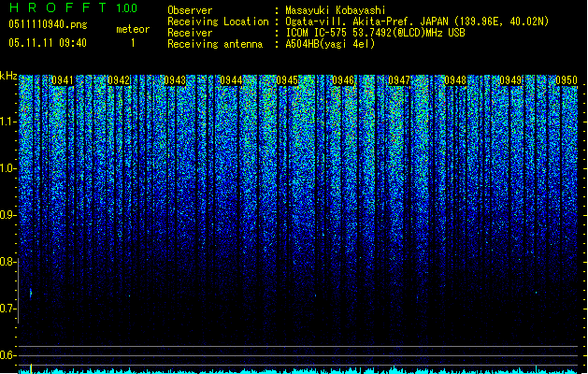The height and width of the screenshot is (374, 588).
Task: Click the 0945 time marker
Action: coord(287,80)
